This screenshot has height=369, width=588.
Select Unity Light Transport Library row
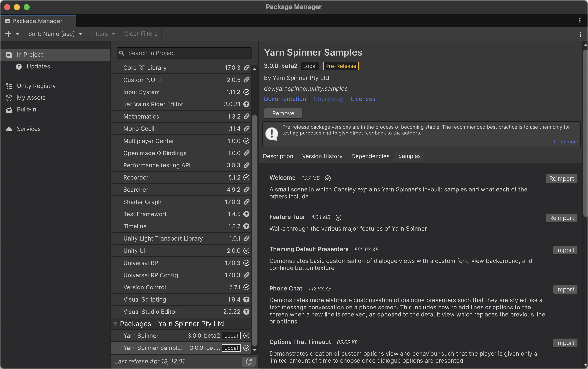181,238
